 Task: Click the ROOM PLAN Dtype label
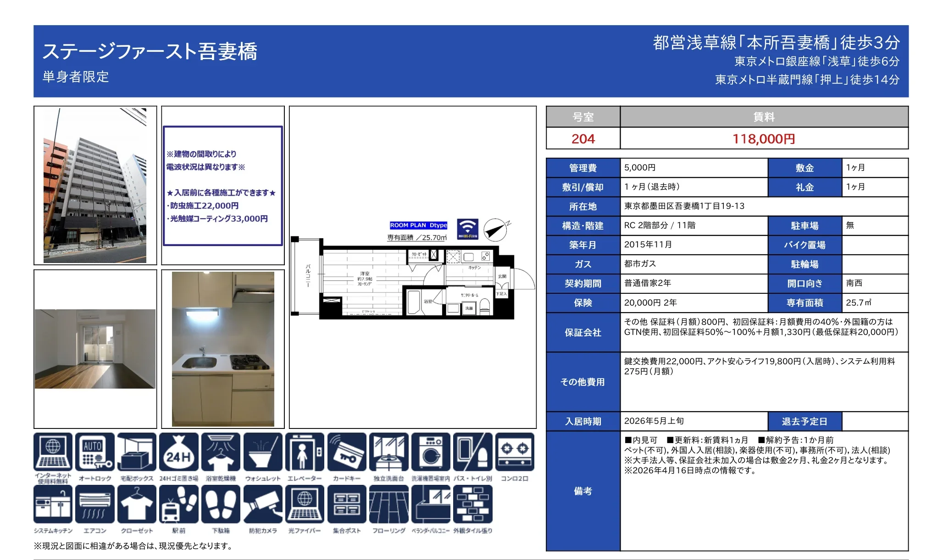418,225
